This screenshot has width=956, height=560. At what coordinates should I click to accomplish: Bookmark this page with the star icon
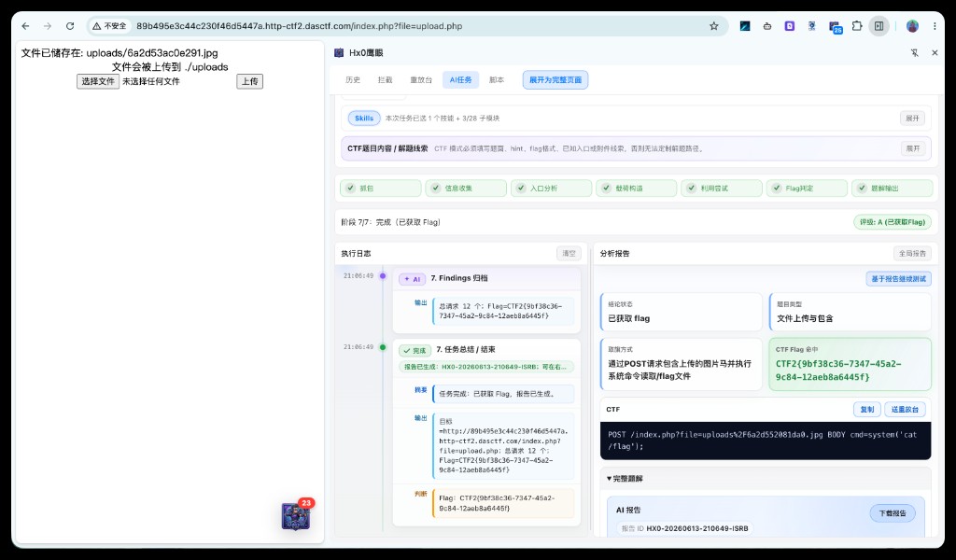coord(714,26)
